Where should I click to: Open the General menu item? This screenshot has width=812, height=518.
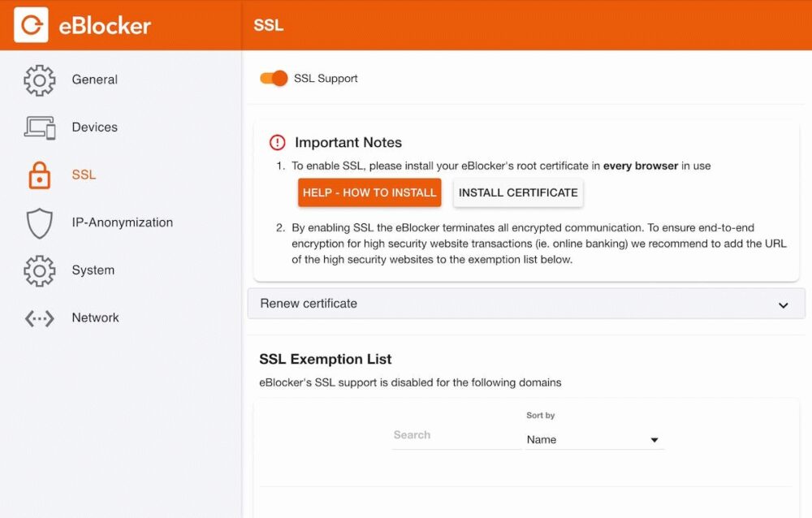(94, 80)
